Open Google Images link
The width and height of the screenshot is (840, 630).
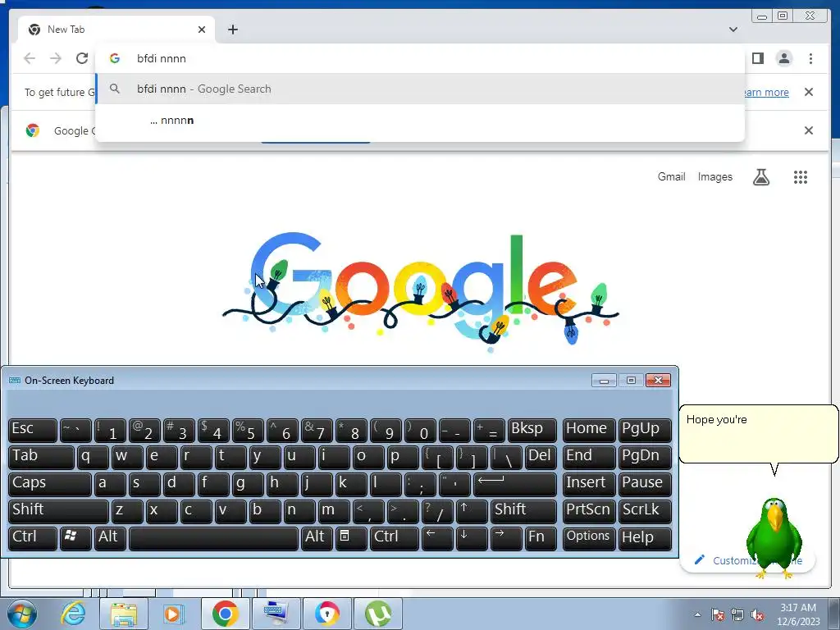point(714,177)
